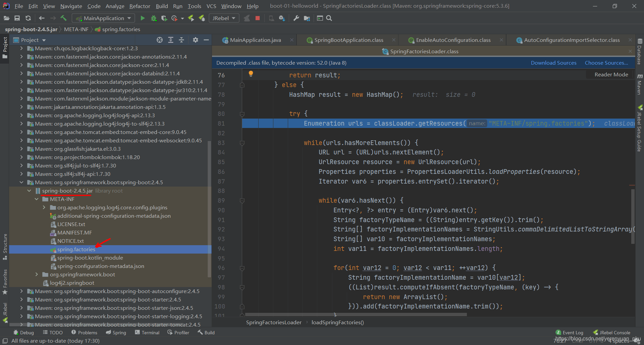Click the Search Everywhere magnifier icon
644x345 pixels.
pos(329,18)
